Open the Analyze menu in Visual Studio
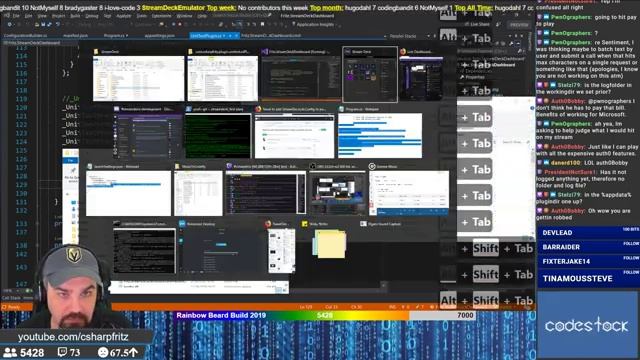This screenshot has height=360, width=640. [x=124, y=16]
